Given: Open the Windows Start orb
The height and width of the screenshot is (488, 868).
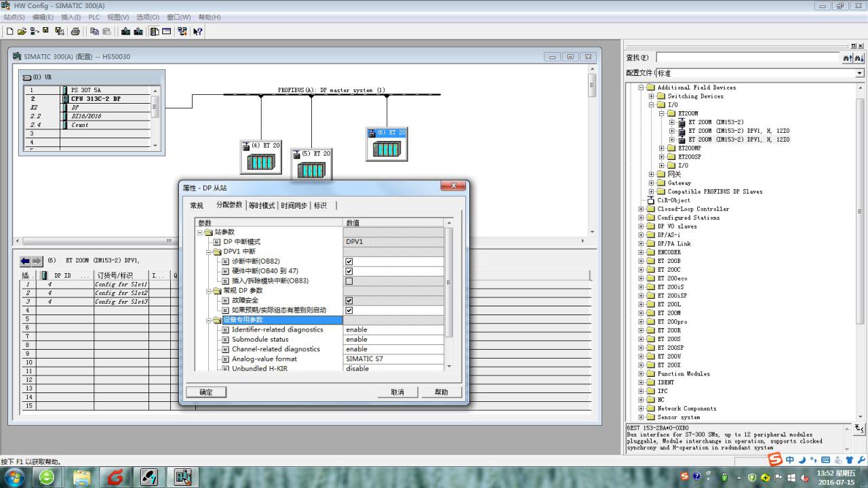Looking at the screenshot, I should 14,477.
